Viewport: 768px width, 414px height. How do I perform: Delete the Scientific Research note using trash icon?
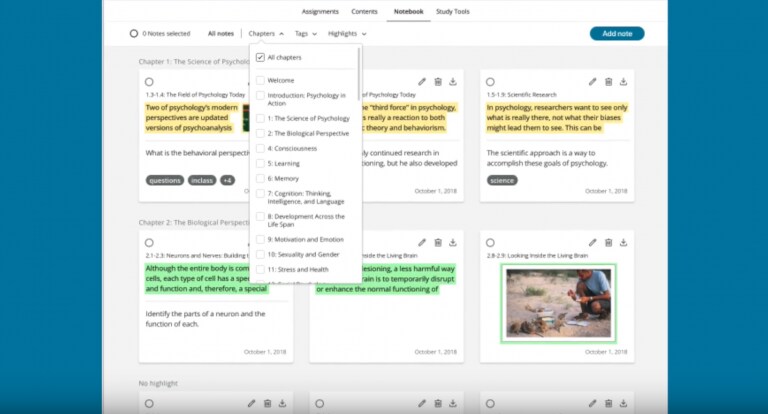[609, 81]
